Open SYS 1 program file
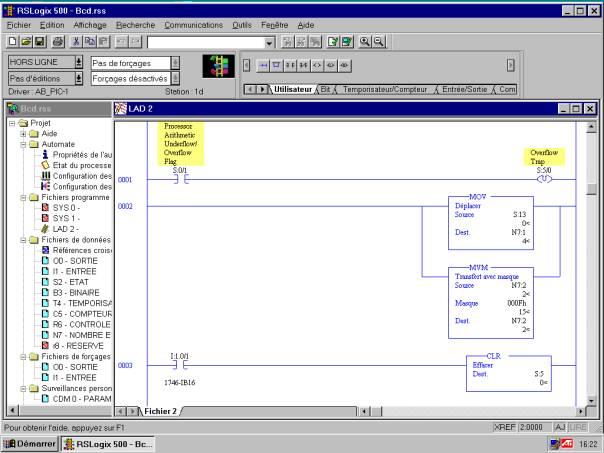Viewport: 604px width, 453px height. click(x=62, y=218)
